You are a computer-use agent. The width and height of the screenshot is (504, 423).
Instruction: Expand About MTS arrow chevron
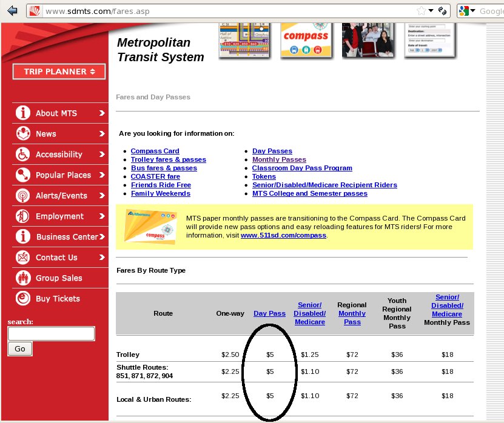(x=102, y=113)
